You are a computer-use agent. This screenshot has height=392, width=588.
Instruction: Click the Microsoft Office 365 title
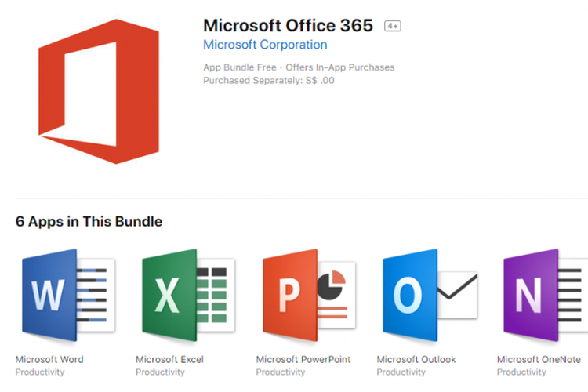[x=288, y=25]
